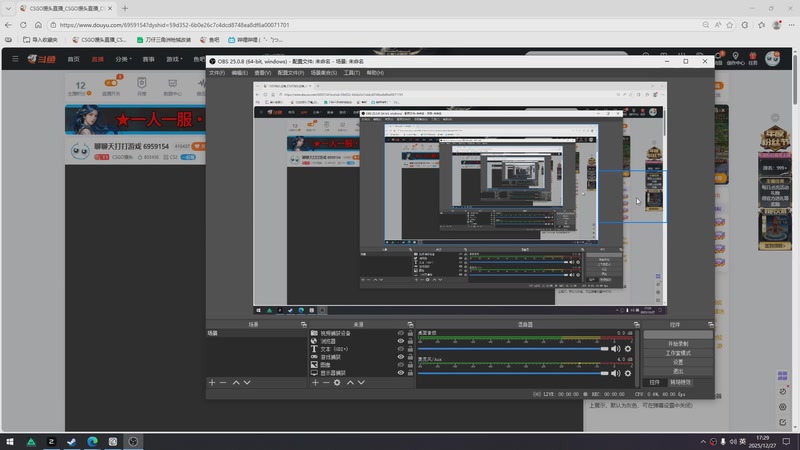
Task: Lock the display capture source
Action: tap(410, 372)
